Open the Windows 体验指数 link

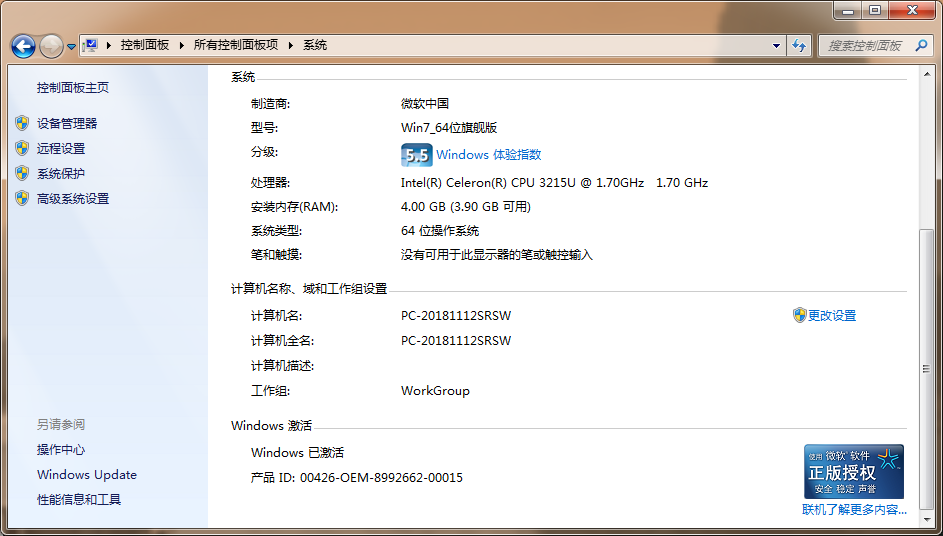pyautogui.click(x=488, y=155)
